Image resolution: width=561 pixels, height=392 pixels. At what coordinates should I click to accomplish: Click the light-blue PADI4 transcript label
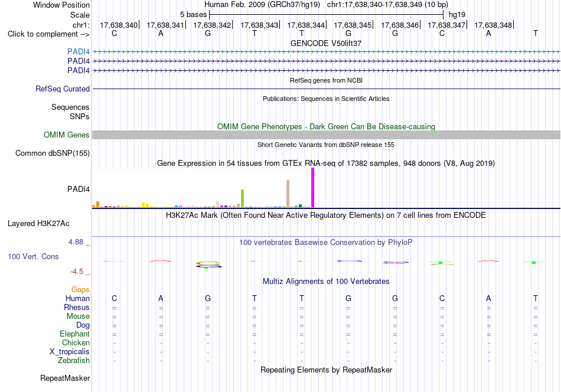(79, 51)
